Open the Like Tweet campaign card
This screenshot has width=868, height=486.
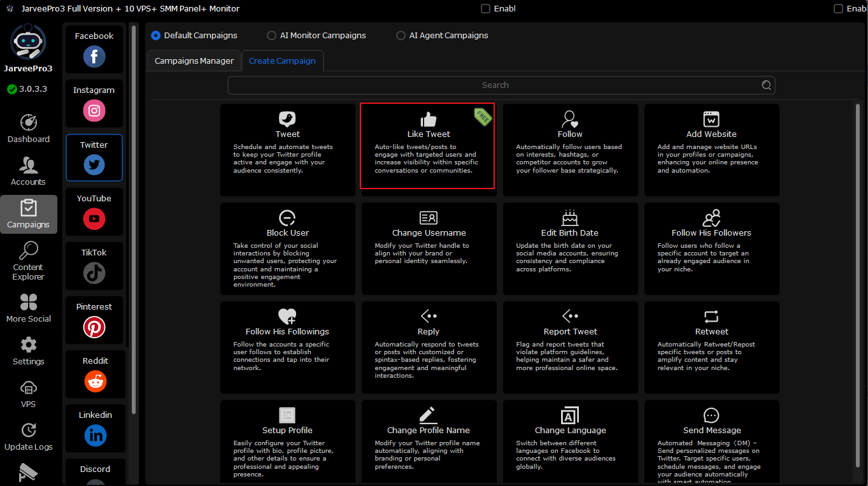(427, 147)
